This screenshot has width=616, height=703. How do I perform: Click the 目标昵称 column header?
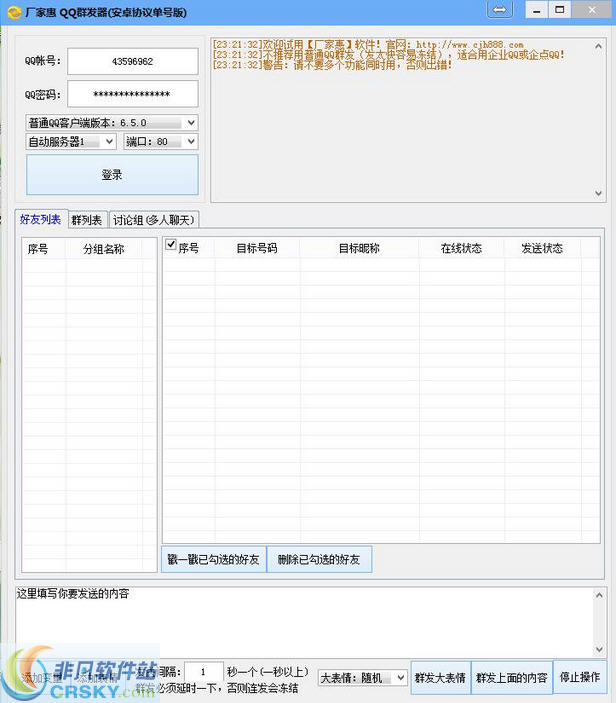359,248
